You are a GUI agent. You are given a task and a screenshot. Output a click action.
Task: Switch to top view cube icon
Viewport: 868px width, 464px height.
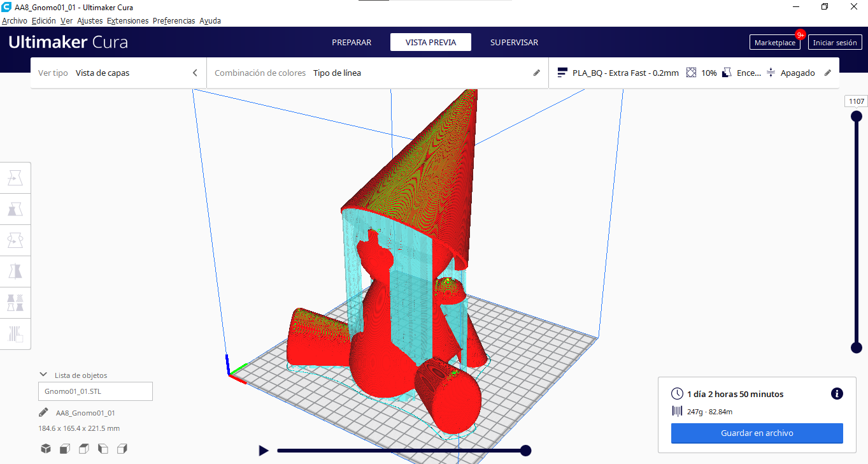click(x=83, y=449)
